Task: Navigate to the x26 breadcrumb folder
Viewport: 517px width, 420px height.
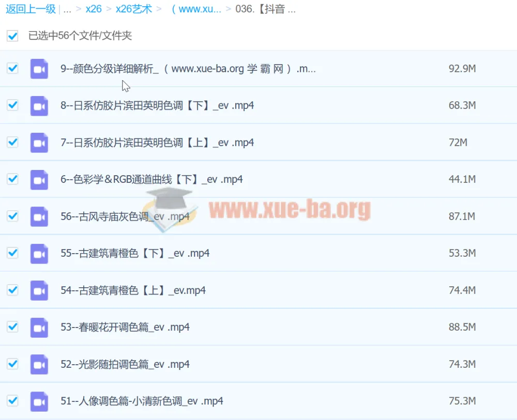Action: coord(94,9)
